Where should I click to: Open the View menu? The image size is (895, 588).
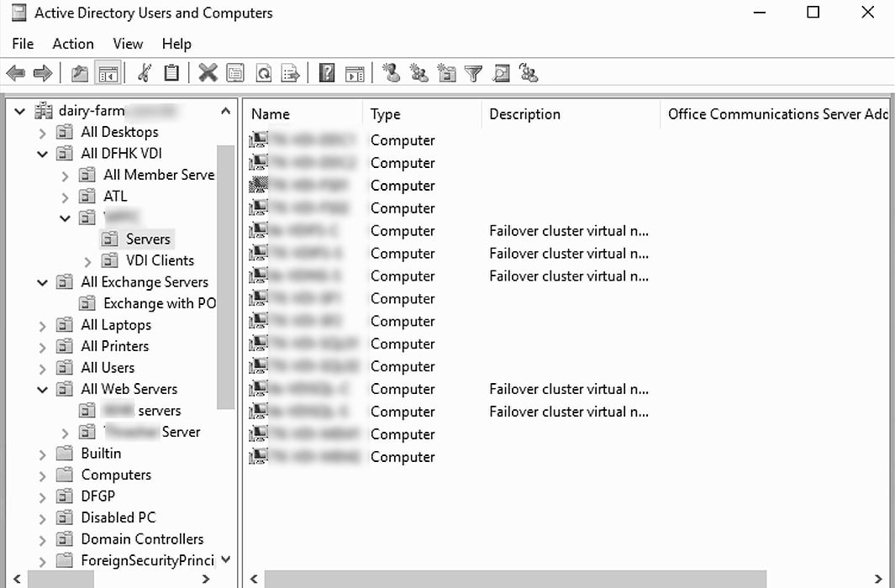[128, 44]
